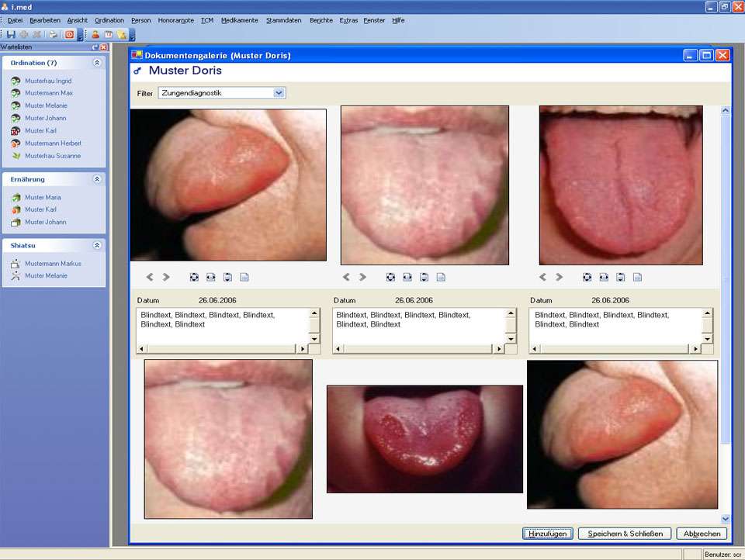Click the Speichern & Schließen button
The height and width of the screenshot is (560, 745).
click(625, 534)
